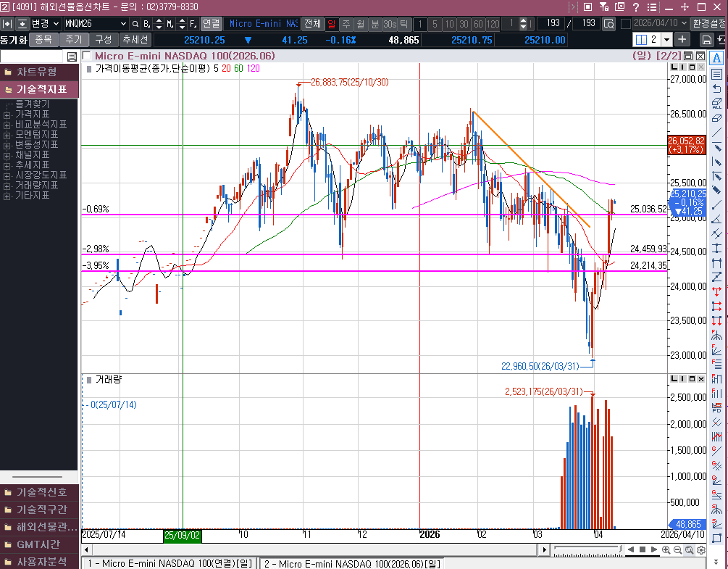Toggle the 연결 continuous contract button
728x569 pixels.
[211, 24]
